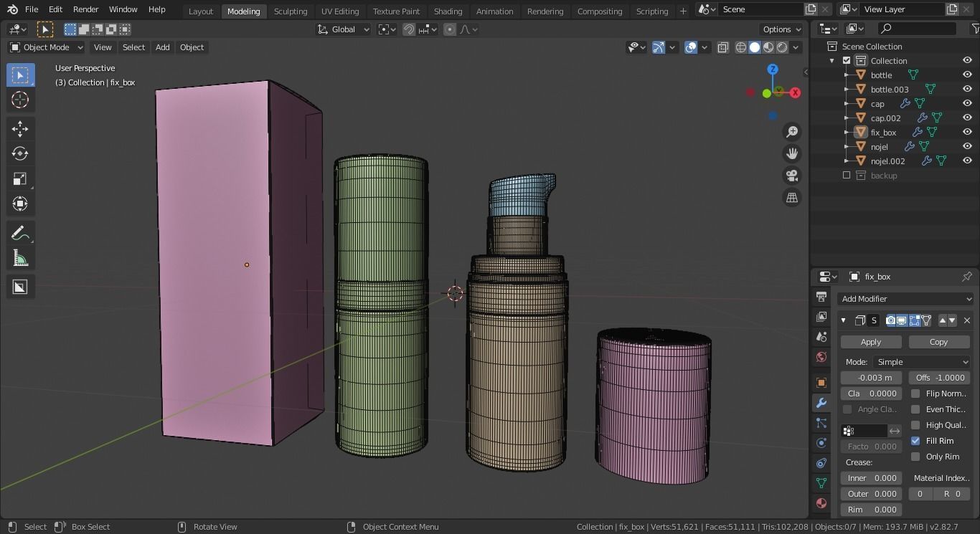Enable the backup collection checkbox
The width and height of the screenshot is (980, 534).
[847, 176]
